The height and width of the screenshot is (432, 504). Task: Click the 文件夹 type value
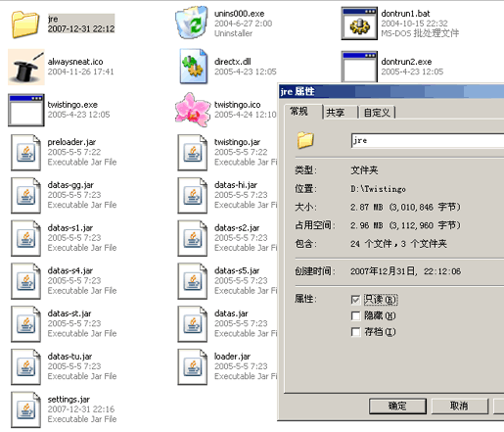coord(364,170)
